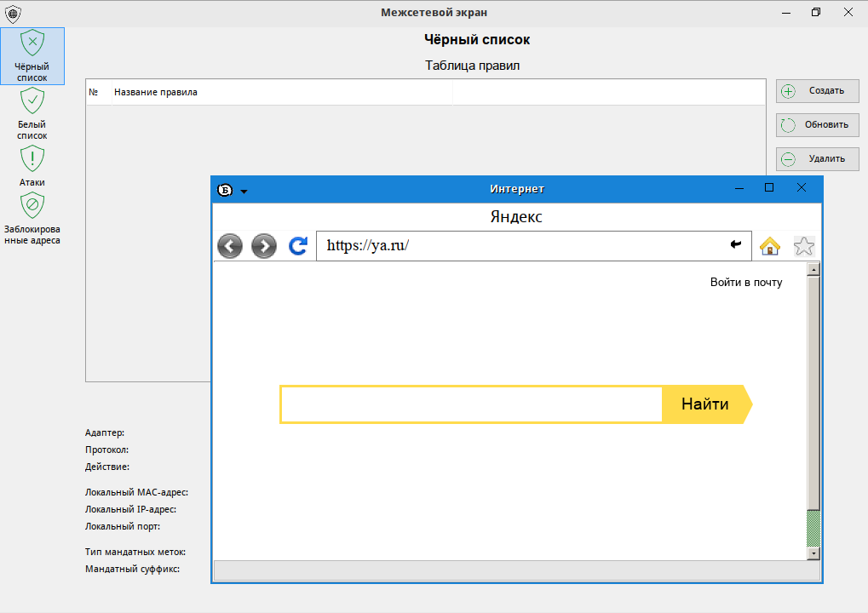Click the browser scrollbar down arrow

point(813,553)
